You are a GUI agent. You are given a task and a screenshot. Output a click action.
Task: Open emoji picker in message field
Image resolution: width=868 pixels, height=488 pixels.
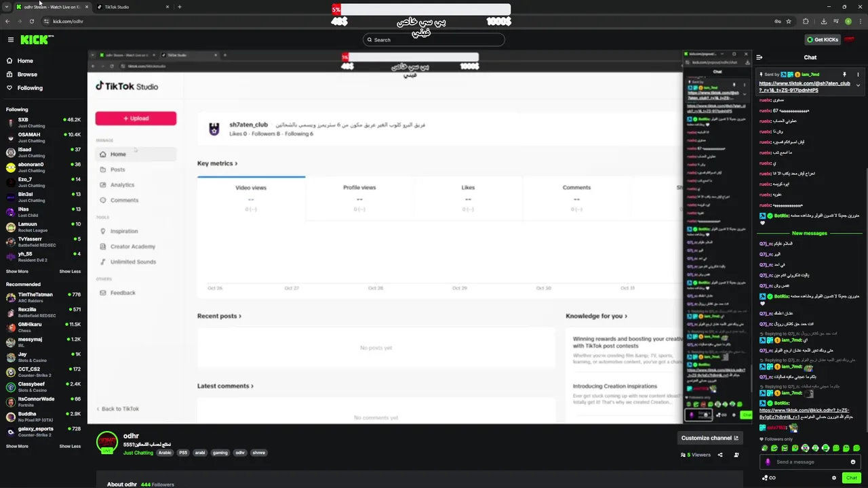pos(853,462)
